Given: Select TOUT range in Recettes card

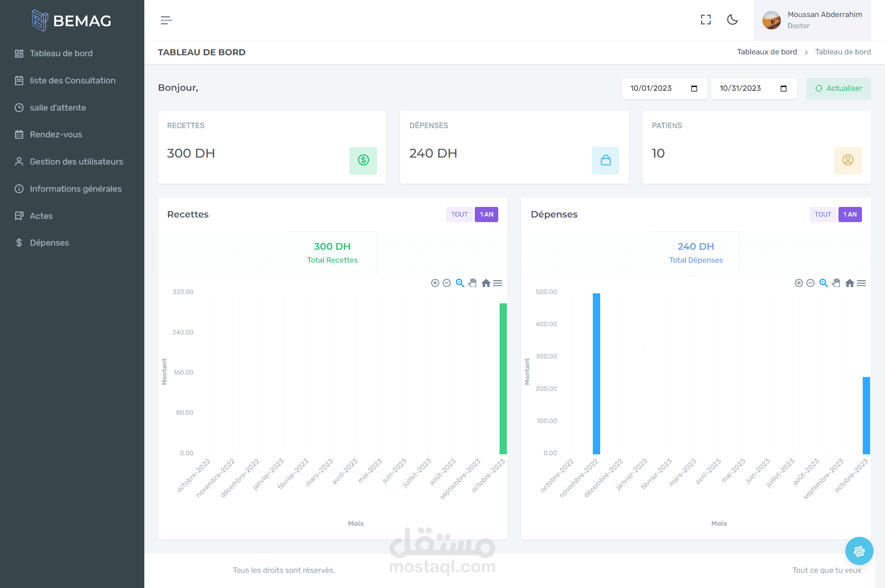Looking at the screenshot, I should pyautogui.click(x=459, y=214).
